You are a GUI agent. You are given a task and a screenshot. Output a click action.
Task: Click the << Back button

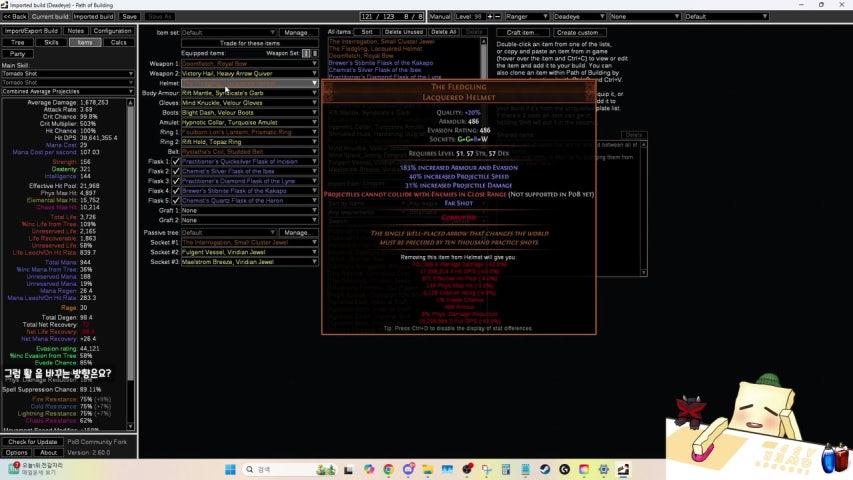[15, 16]
